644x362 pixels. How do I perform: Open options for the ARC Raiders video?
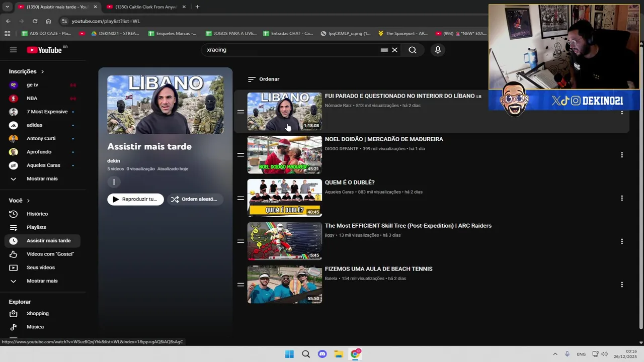click(x=622, y=241)
